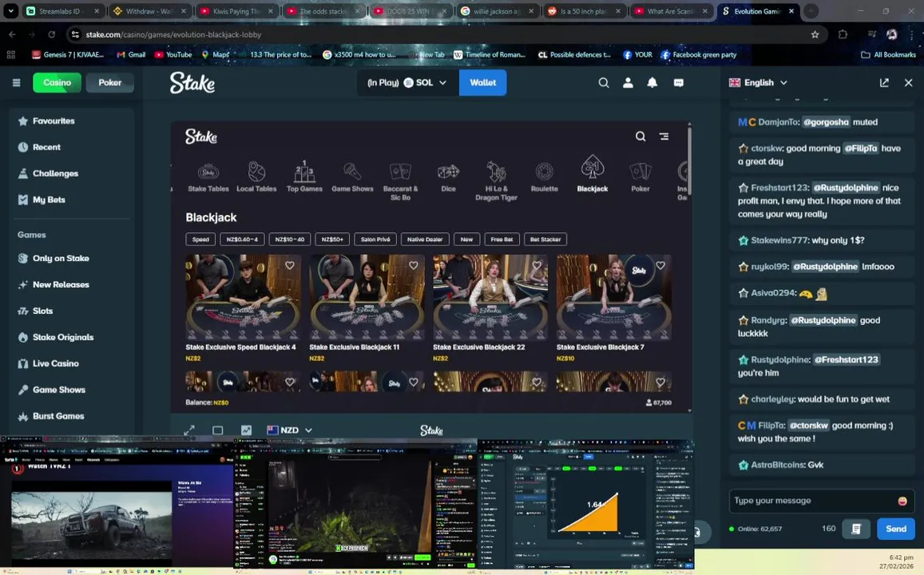Open the YouTube bookmark
Screen dimensions: 924x575
click(x=173, y=55)
